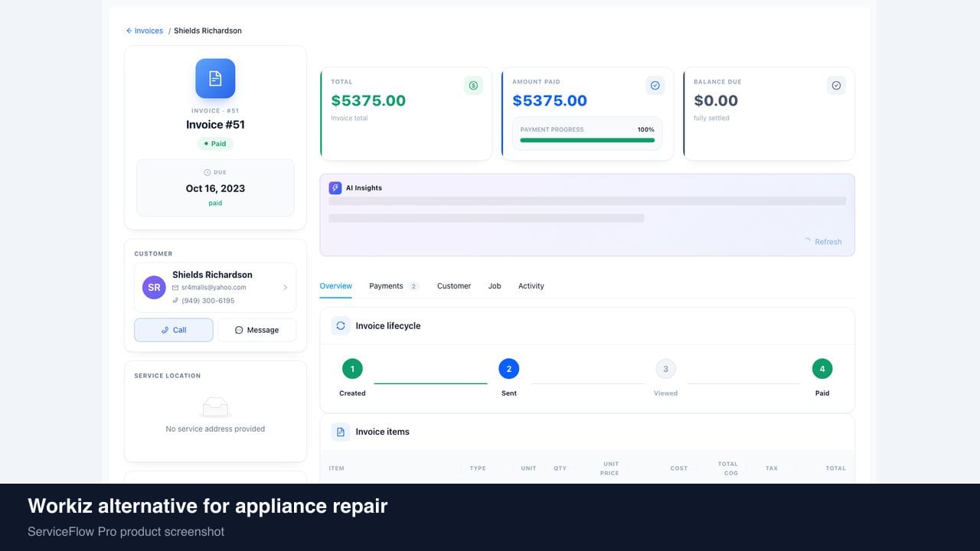Switch to the Job tab
The height and width of the screenshot is (551, 980).
pyautogui.click(x=495, y=286)
